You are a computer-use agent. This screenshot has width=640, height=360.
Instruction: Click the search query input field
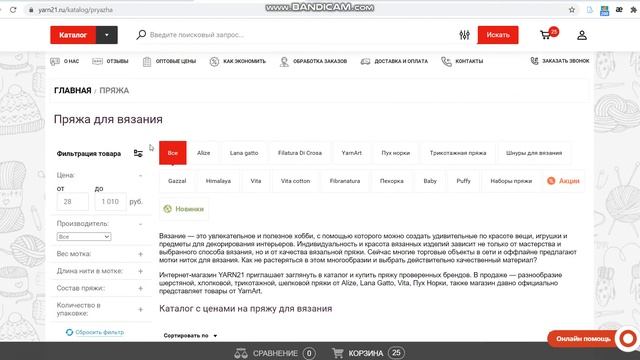[x=300, y=35]
